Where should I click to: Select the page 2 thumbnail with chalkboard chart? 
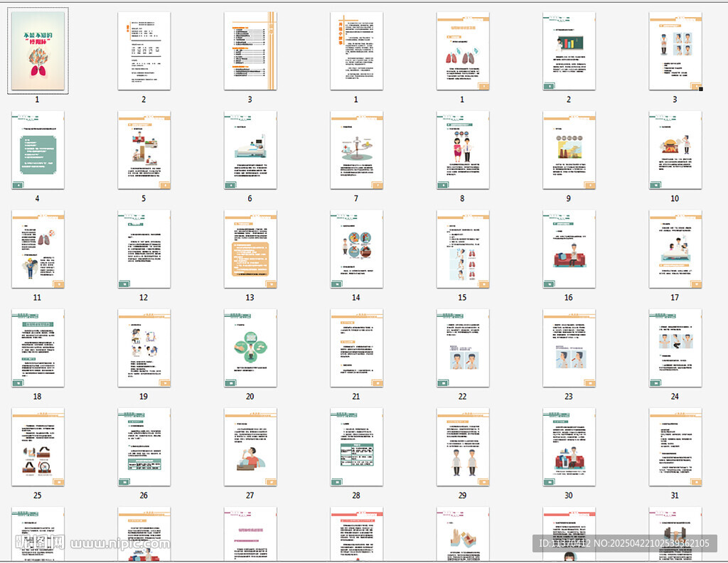569,50
